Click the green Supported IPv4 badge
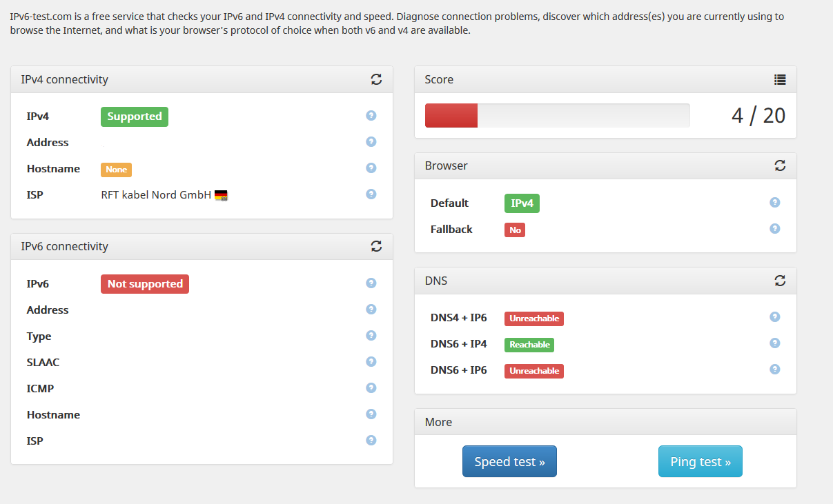The height and width of the screenshot is (504, 833). click(x=135, y=117)
